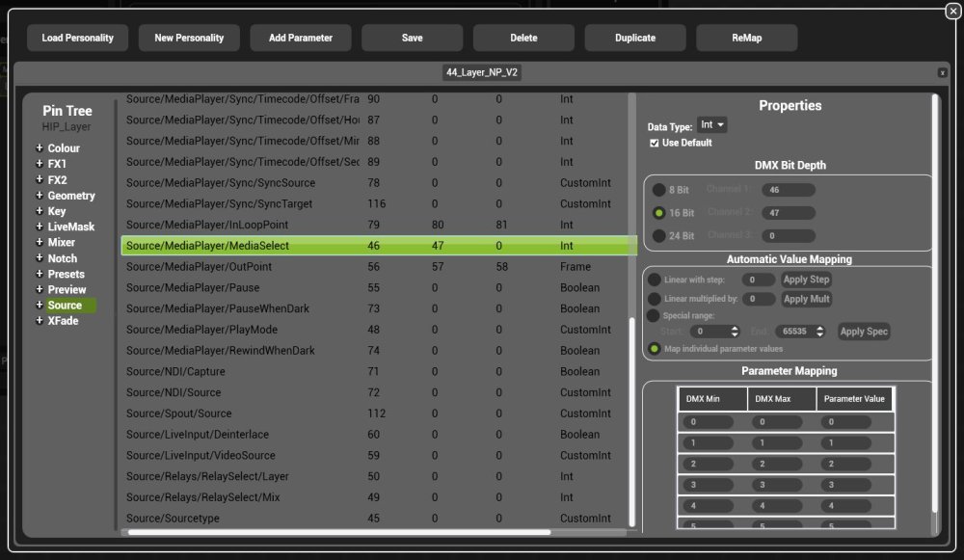964x560 pixels.
Task: Expand the Mixer tree node
Action: [40, 242]
